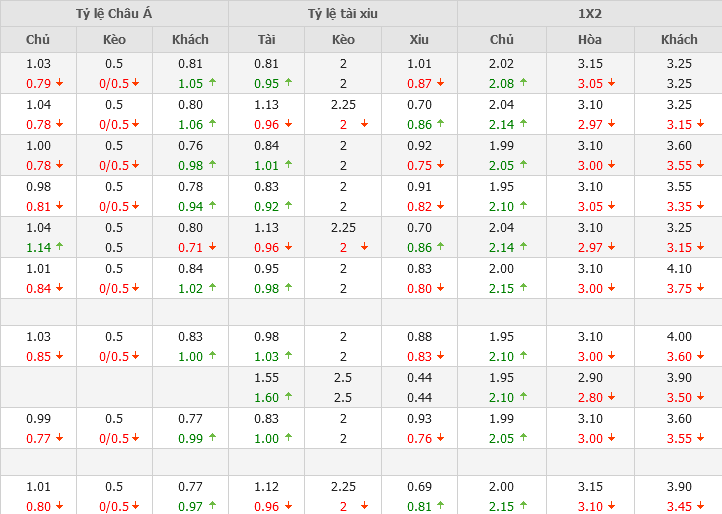722x514 pixels.
Task: Pick the 4.00 Khách odds value
Action: coord(679,337)
